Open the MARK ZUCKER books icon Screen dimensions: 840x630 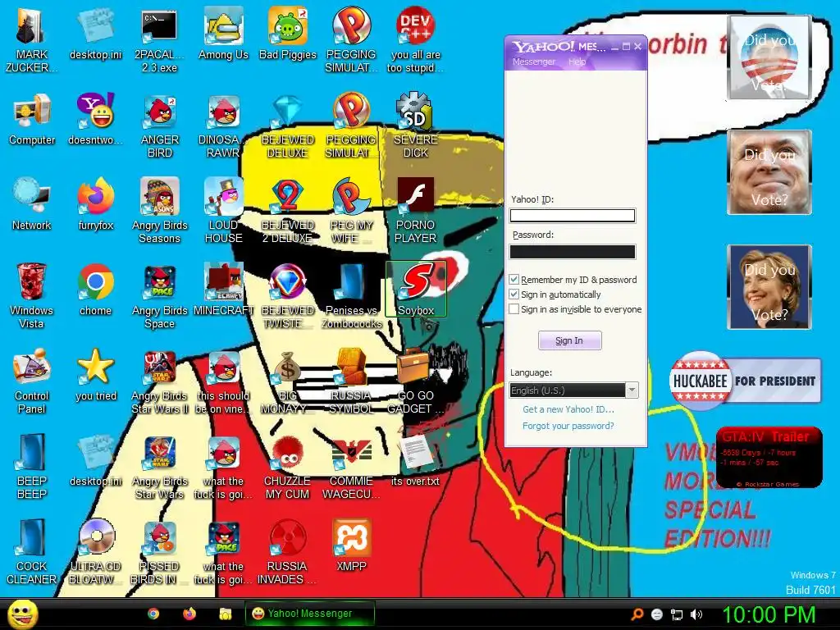click(32, 41)
